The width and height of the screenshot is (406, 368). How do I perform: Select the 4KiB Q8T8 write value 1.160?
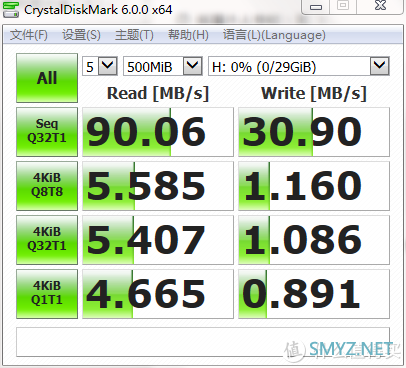pyautogui.click(x=314, y=186)
